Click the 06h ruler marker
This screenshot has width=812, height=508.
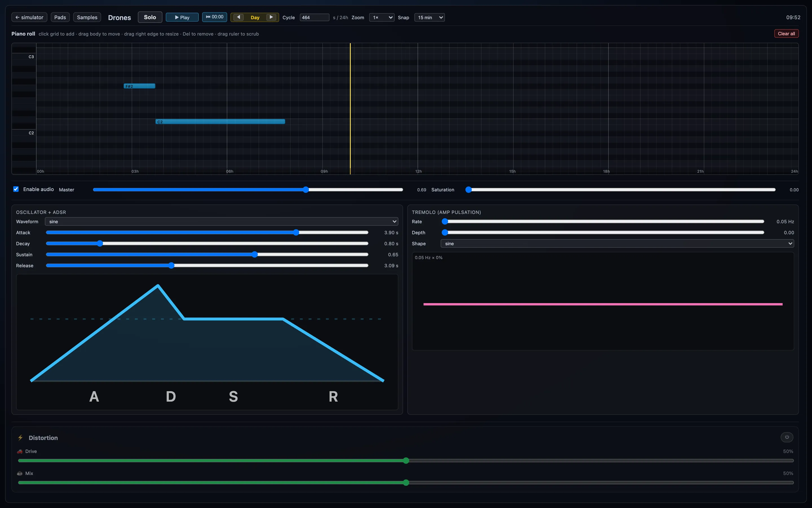(x=230, y=171)
